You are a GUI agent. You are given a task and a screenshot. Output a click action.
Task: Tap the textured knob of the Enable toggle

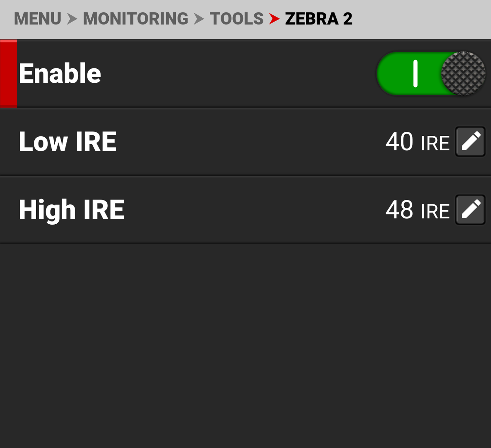tap(463, 74)
